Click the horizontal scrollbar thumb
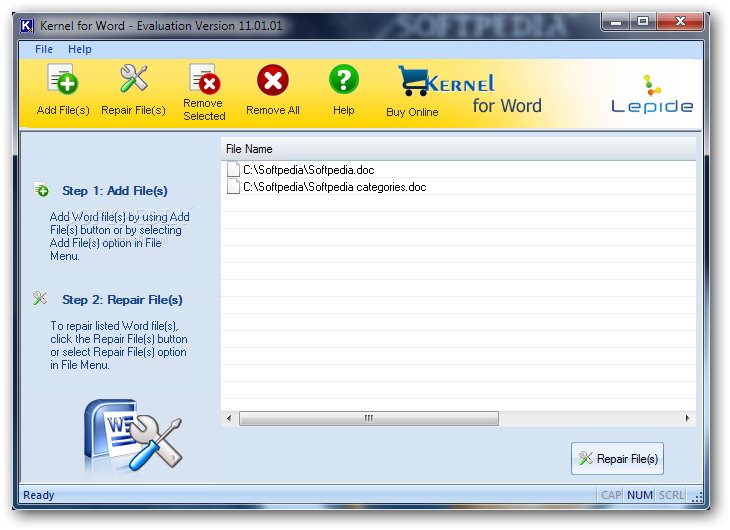 click(x=369, y=418)
